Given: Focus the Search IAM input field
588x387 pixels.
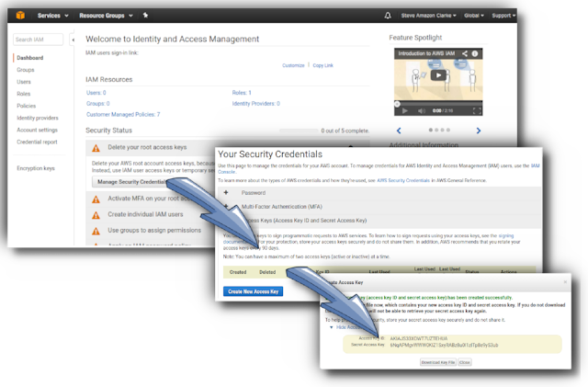Looking at the screenshot, I should [x=38, y=40].
